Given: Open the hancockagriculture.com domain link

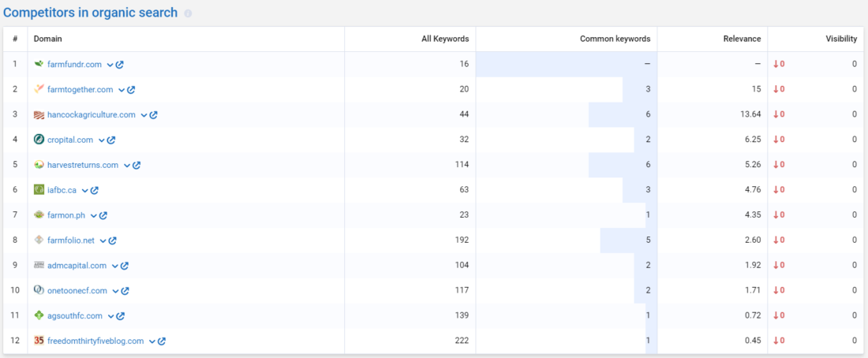Looking at the screenshot, I should 92,114.
